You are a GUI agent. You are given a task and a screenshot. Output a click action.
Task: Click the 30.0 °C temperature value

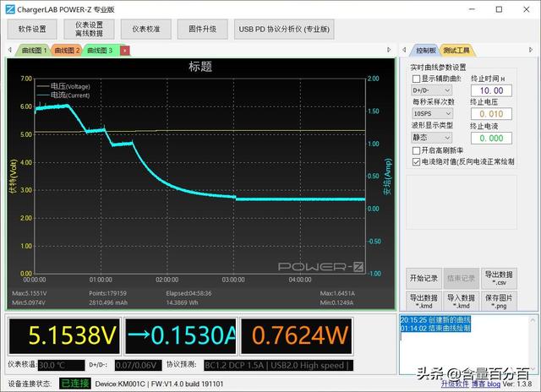[x=61, y=365]
